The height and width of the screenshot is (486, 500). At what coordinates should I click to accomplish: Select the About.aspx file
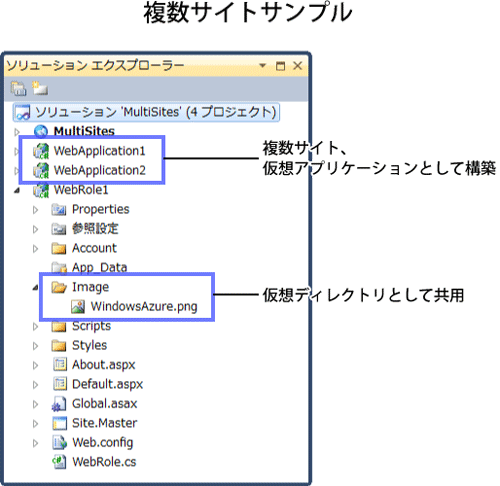click(x=104, y=365)
